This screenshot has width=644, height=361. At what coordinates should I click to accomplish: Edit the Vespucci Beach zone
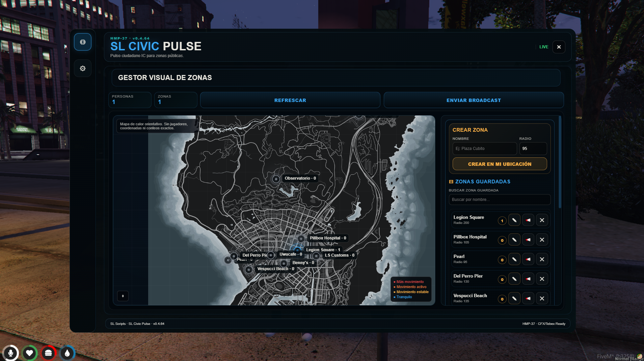(x=514, y=299)
